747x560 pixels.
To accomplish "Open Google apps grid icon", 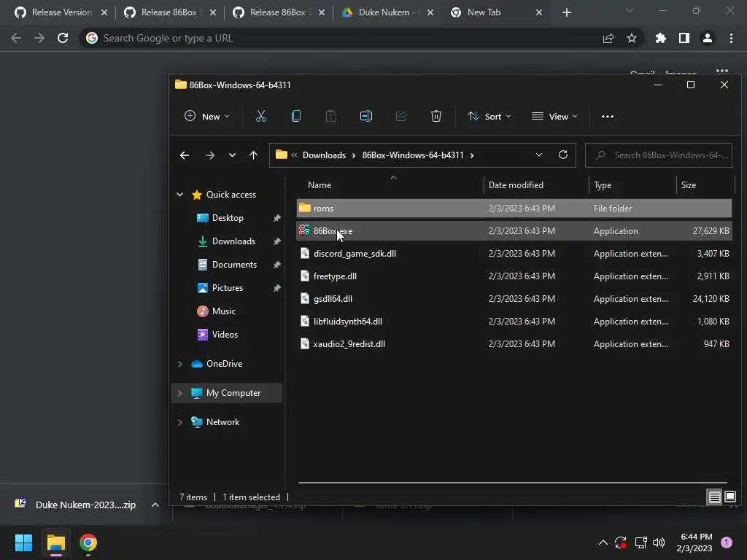I will pos(722,72).
